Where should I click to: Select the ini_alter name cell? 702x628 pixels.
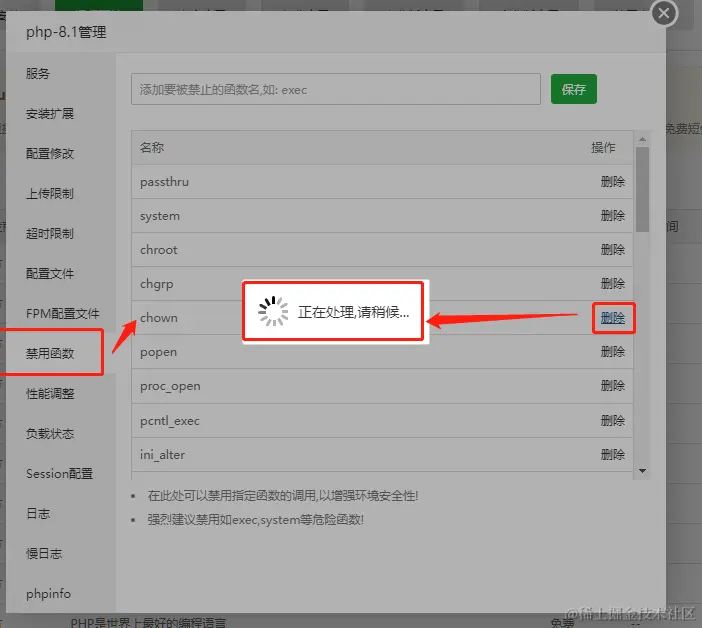(162, 455)
